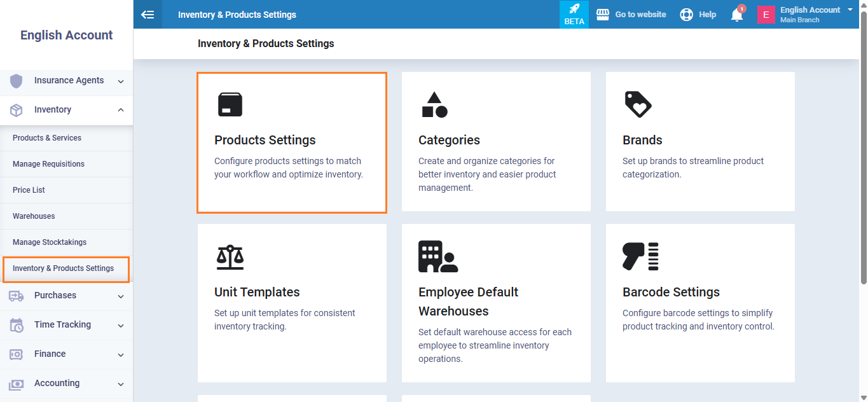The height and width of the screenshot is (402, 868).
Task: Collapse the sidebar with the arrow menu icon
Action: pos(148,15)
